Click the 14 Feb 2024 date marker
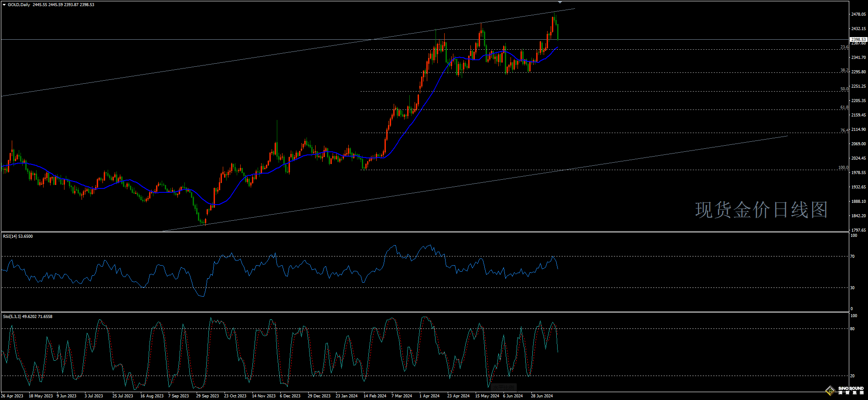This screenshot has width=868, height=400. coord(375,396)
